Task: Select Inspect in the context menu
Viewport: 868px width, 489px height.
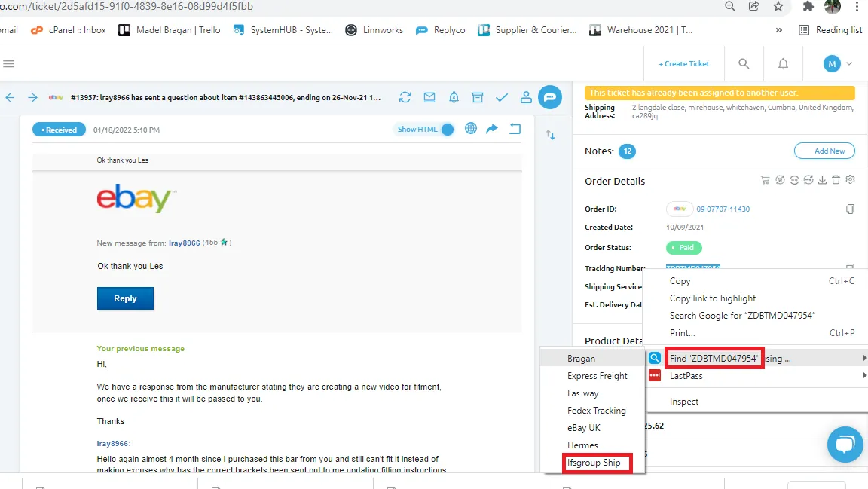Action: [x=755, y=402]
